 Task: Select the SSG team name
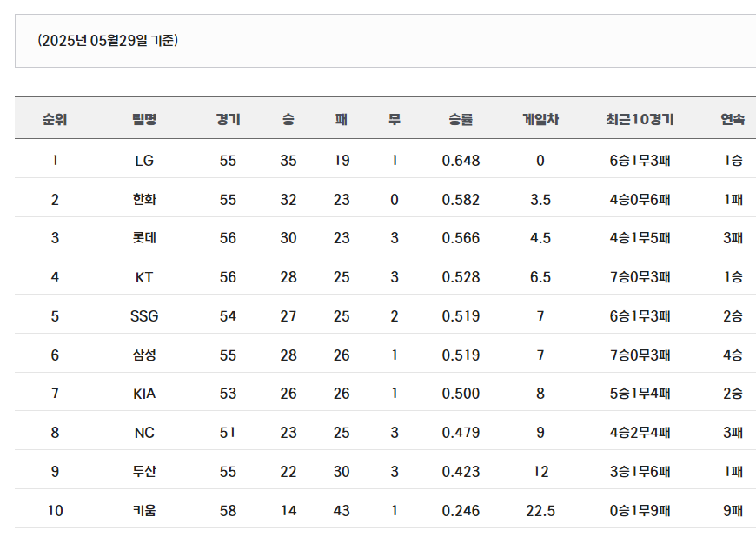coord(144,316)
